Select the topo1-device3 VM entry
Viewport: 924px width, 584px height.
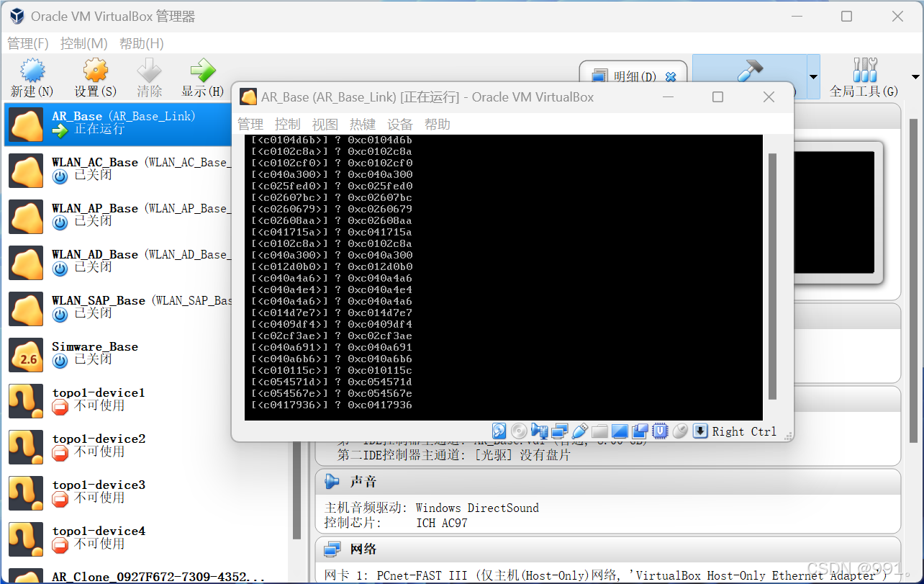[x=144, y=493]
